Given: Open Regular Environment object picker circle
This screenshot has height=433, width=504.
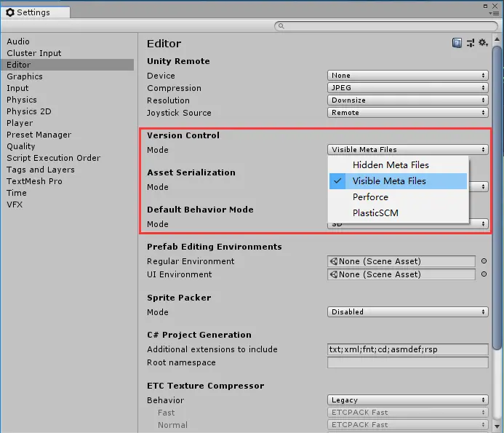Looking at the screenshot, I should (484, 261).
